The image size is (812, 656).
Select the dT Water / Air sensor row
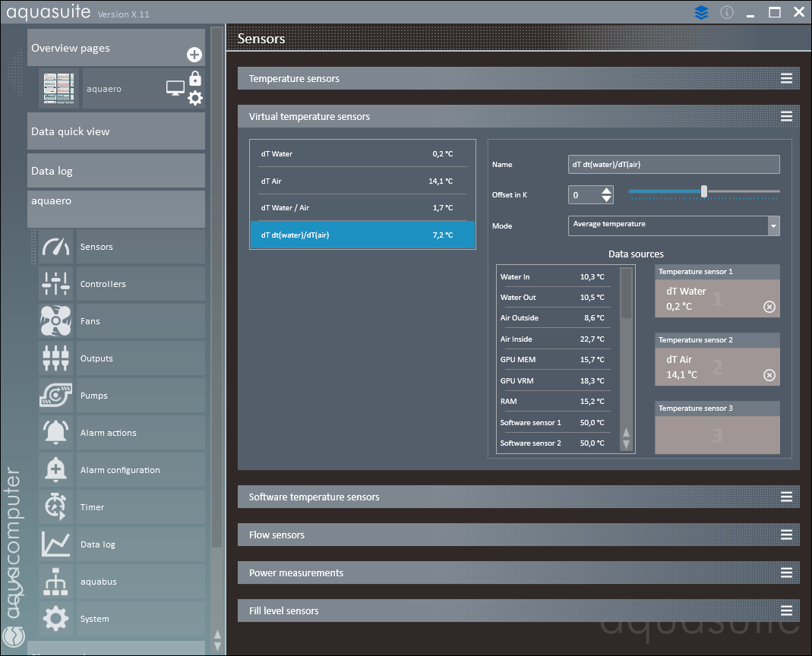(362, 207)
